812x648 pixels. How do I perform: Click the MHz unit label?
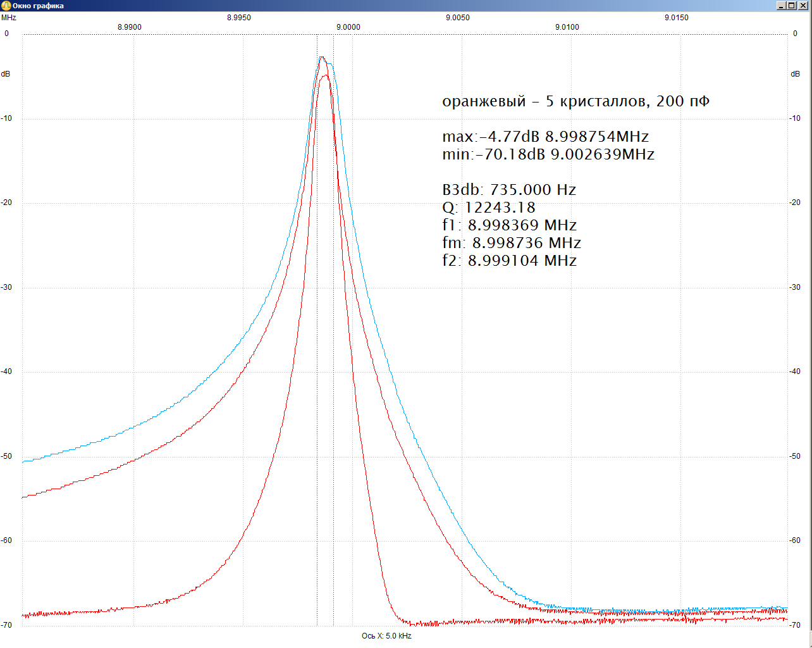(x=9, y=18)
